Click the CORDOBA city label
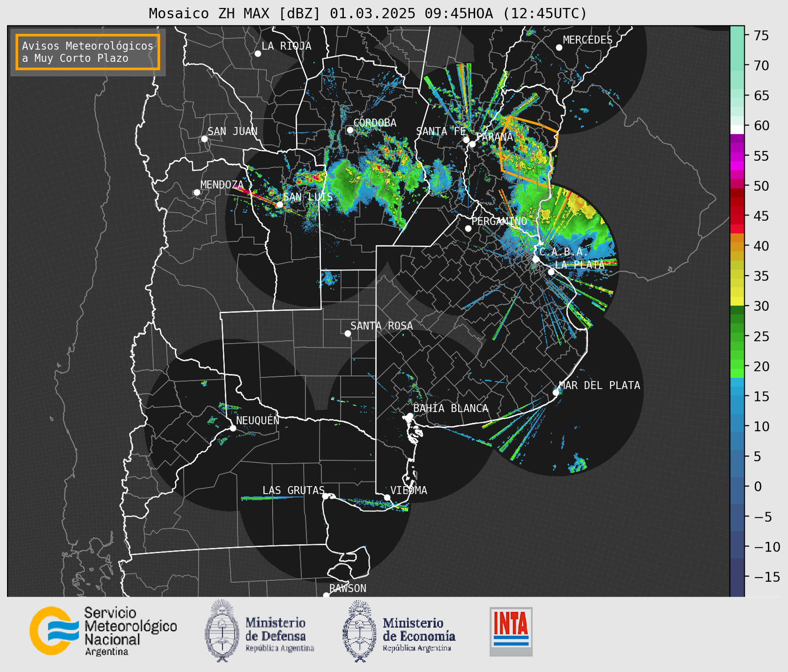This screenshot has height=672, width=788. pos(375,123)
